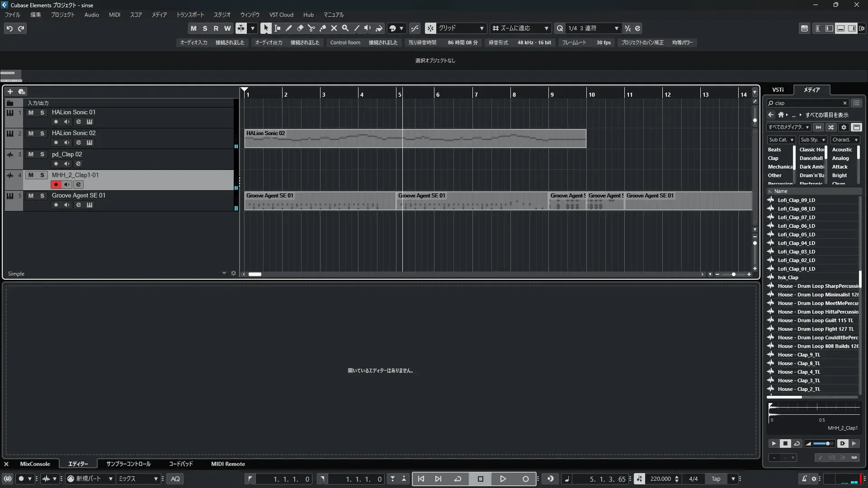The image size is (868, 488).
Task: Open the グリッド snap type dropdown
Action: (481, 28)
